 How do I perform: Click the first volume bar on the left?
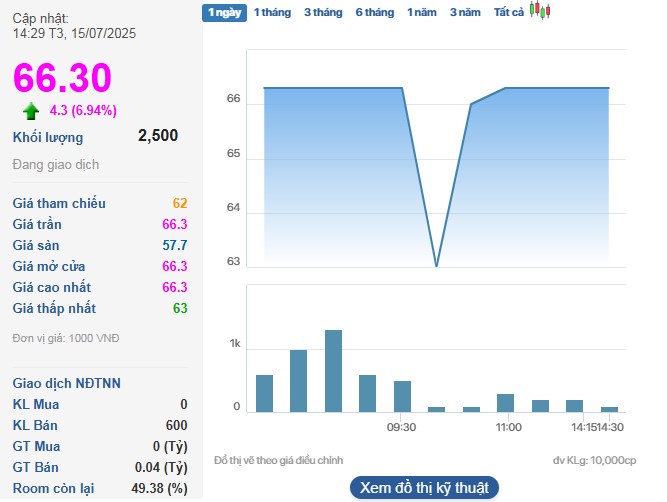coord(264,393)
